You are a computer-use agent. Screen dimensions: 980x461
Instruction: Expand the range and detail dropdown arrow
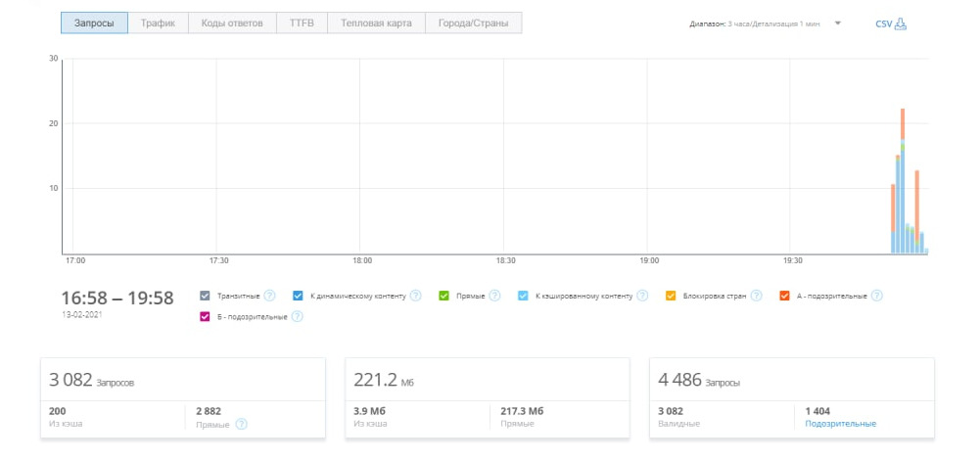point(838,23)
